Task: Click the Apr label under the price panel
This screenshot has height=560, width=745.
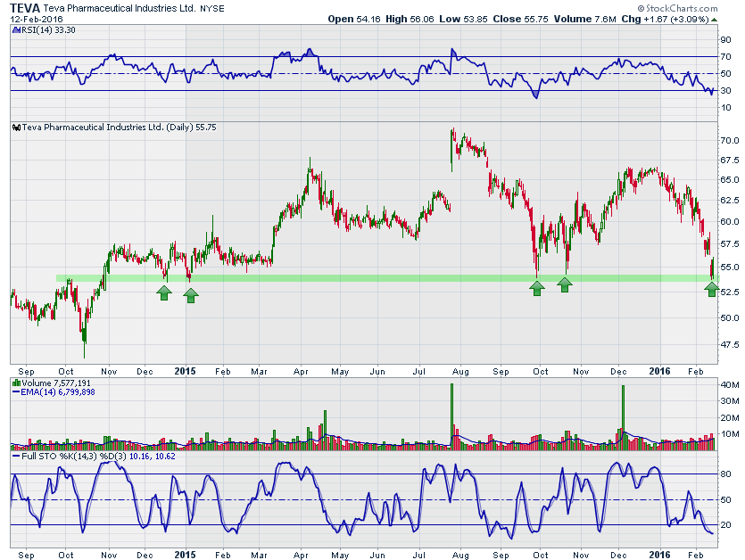Action: (301, 372)
